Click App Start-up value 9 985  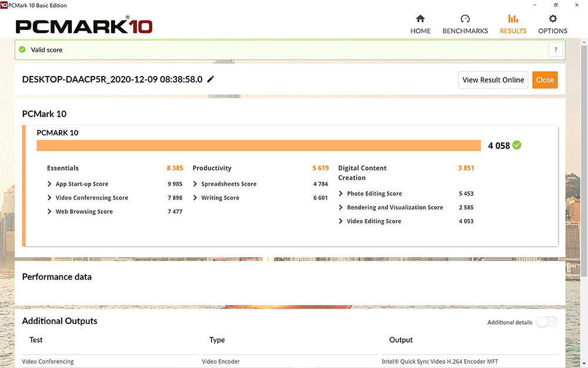(x=175, y=184)
